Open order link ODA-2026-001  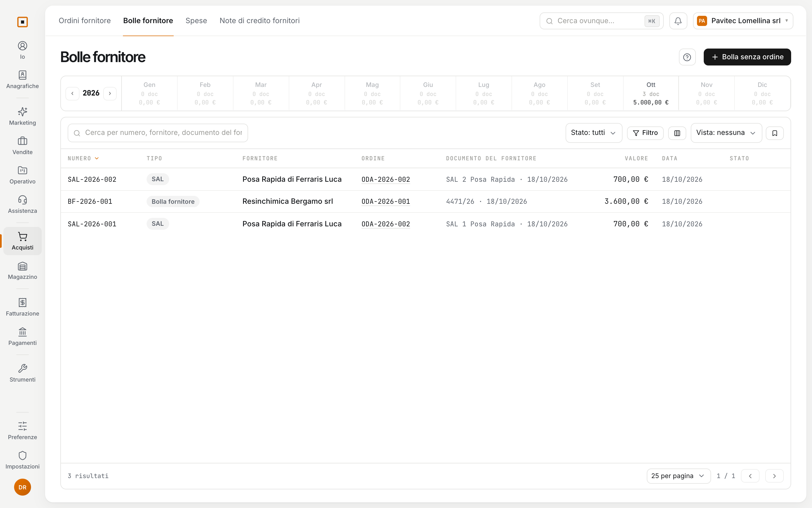(x=385, y=201)
